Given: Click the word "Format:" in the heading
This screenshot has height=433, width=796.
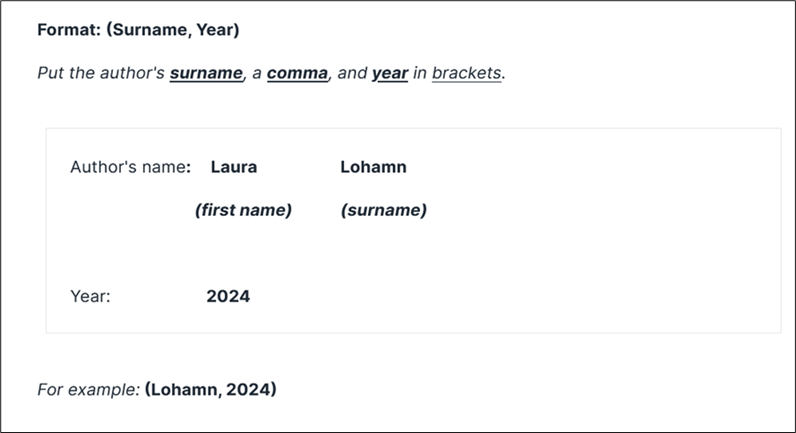Looking at the screenshot, I should point(68,29).
